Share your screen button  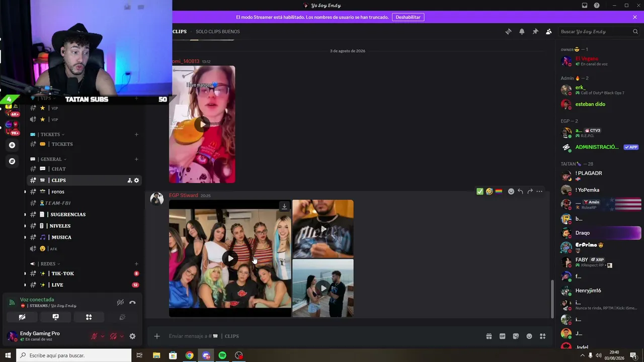55,317
